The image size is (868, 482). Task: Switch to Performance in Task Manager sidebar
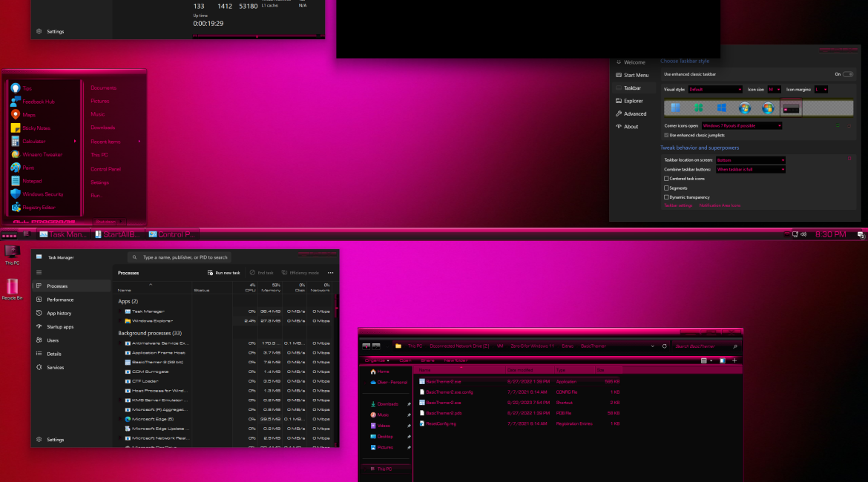(60, 300)
